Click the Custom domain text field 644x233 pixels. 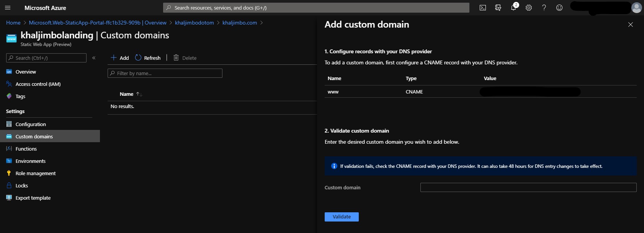(528, 187)
